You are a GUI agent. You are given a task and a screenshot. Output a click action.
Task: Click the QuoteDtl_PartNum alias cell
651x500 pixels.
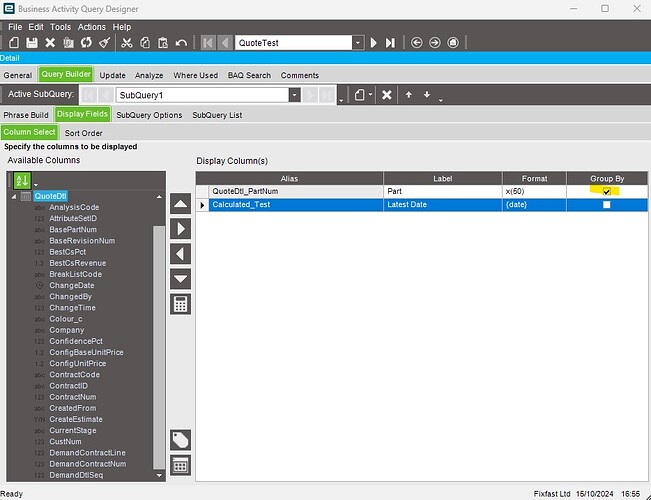pos(296,191)
